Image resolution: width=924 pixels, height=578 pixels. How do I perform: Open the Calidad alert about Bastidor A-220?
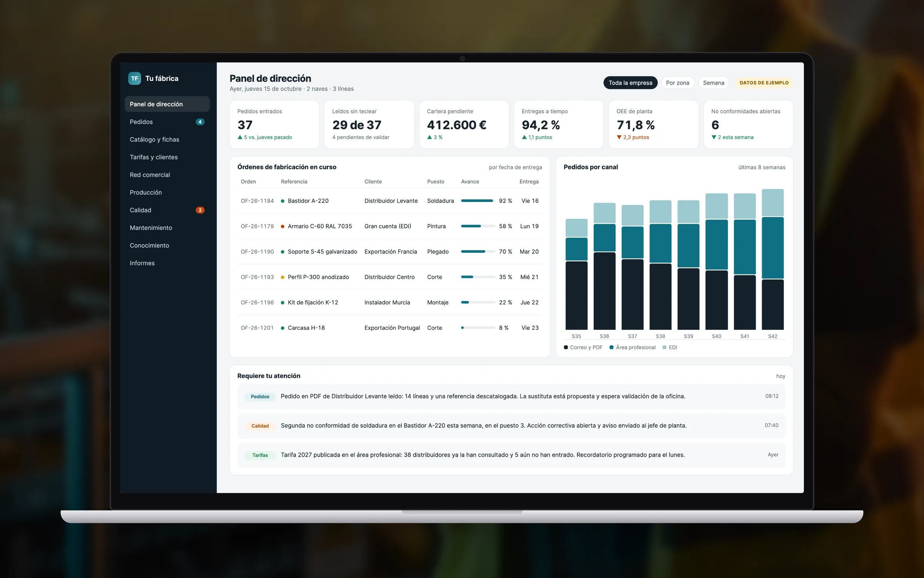511,426
